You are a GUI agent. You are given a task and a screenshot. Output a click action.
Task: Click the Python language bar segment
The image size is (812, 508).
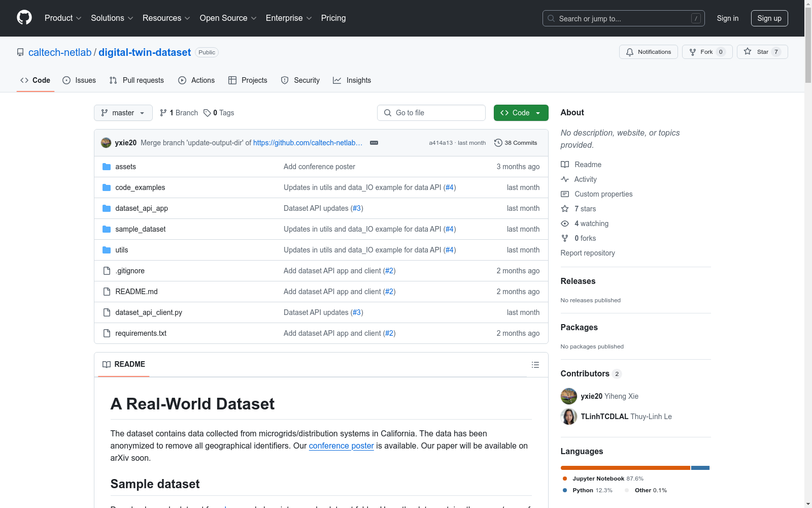[700, 468]
